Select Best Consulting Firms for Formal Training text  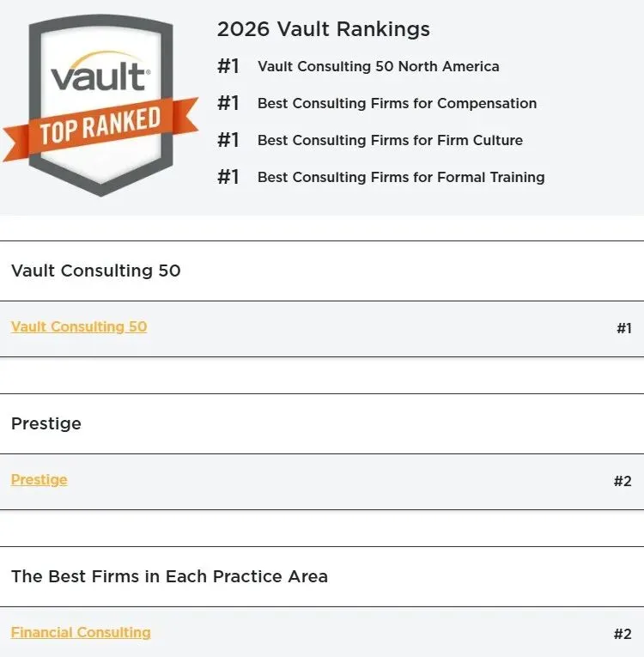point(401,177)
